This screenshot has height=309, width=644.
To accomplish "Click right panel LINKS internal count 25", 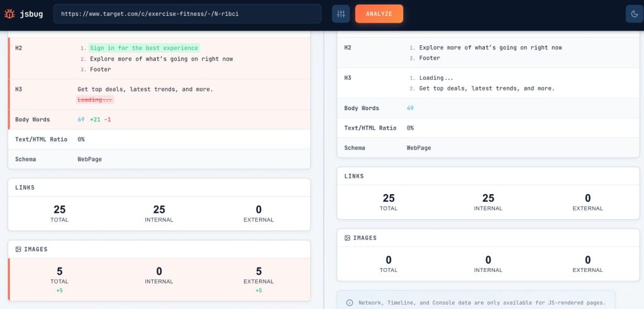I will 488,198.
